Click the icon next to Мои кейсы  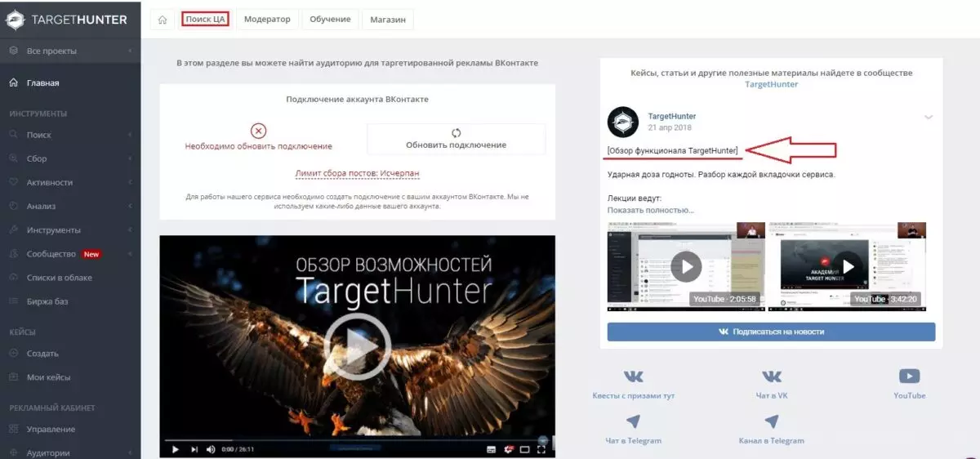click(x=13, y=377)
